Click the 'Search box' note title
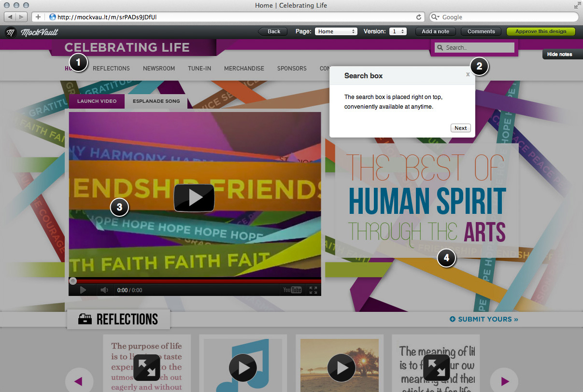This screenshot has width=583, height=392. [364, 76]
